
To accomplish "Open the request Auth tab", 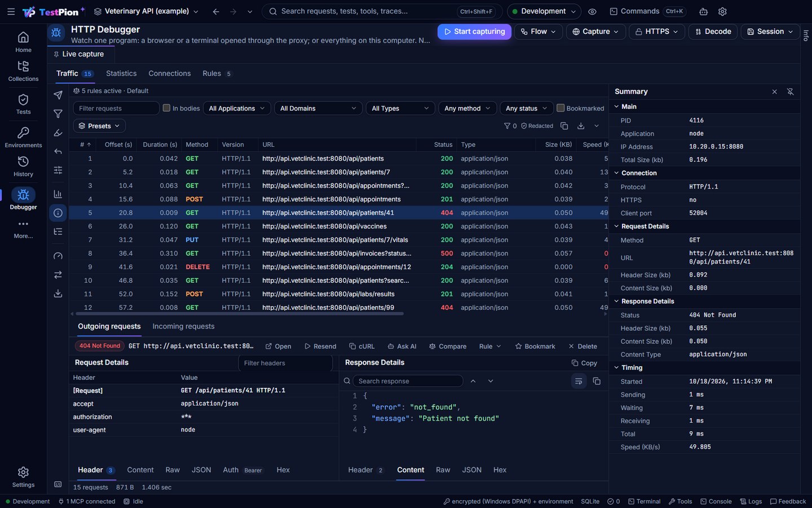I will pyautogui.click(x=242, y=470).
